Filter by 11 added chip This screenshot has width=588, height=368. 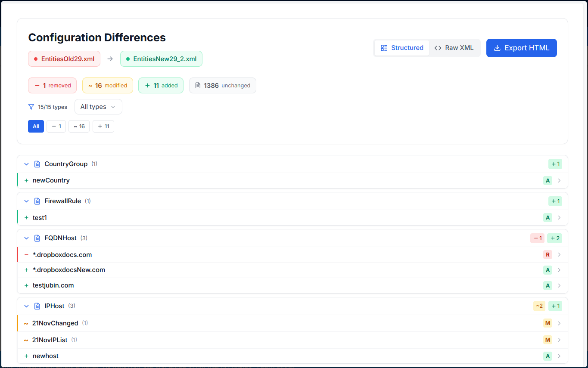click(x=103, y=127)
